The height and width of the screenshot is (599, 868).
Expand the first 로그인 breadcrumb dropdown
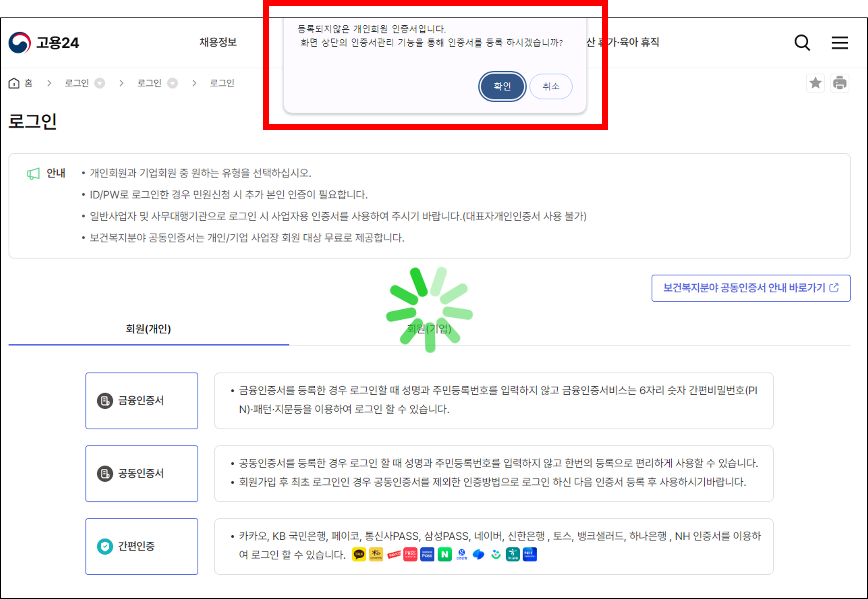(x=99, y=83)
